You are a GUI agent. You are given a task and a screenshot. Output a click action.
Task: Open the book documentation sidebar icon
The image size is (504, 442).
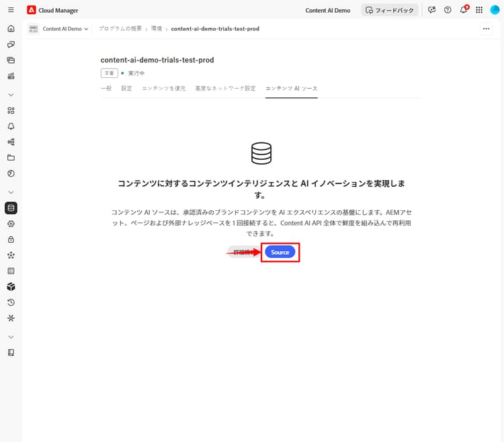click(x=11, y=353)
